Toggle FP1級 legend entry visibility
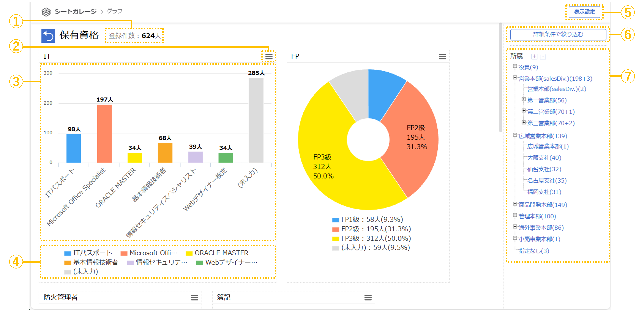Image resolution: width=644 pixels, height=310 pixels. coord(368,220)
